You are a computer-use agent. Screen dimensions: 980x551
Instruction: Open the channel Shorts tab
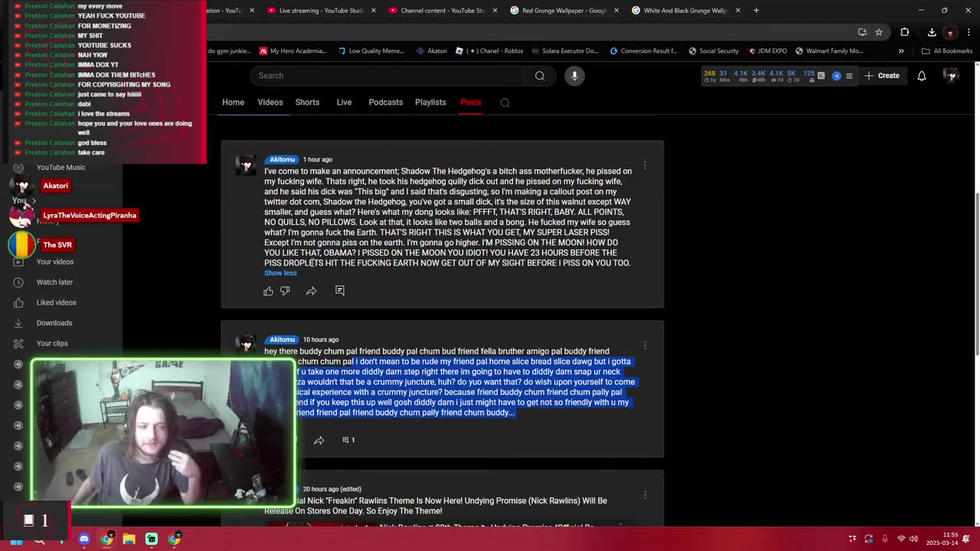tap(307, 103)
